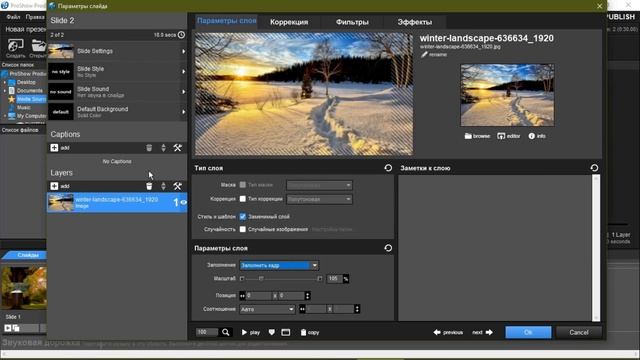Click aspect ratio stepper arrows

pyautogui.click(x=357, y=309)
